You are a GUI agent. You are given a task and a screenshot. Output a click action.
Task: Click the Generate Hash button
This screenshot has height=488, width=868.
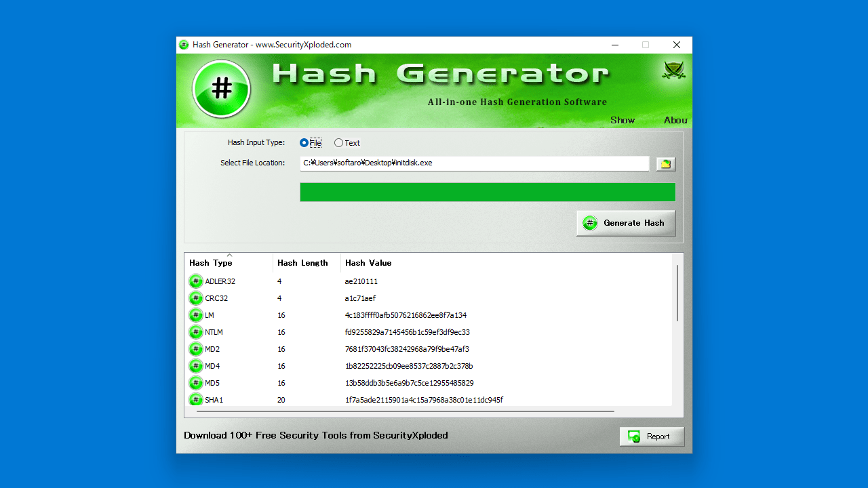(626, 223)
